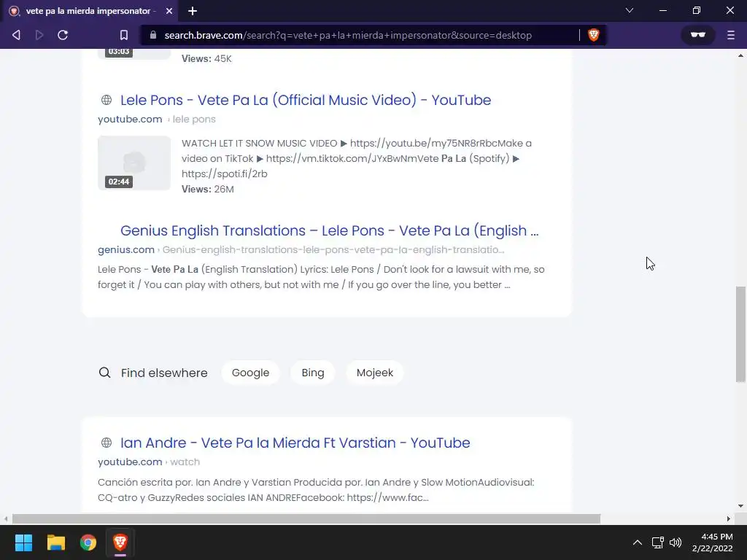Open the 02:44 video thumbnail
Viewport: 747px width, 560px height.
[134, 163]
